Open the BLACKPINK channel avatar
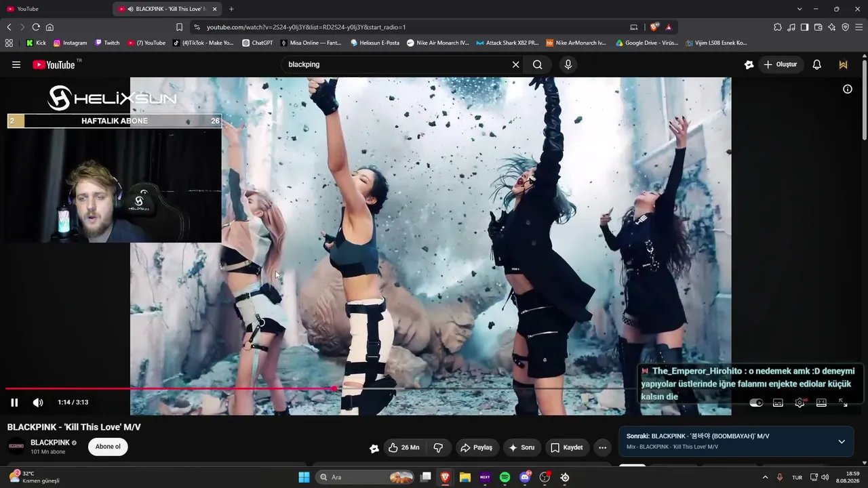Viewport: 868px width, 488px height. coord(16,446)
